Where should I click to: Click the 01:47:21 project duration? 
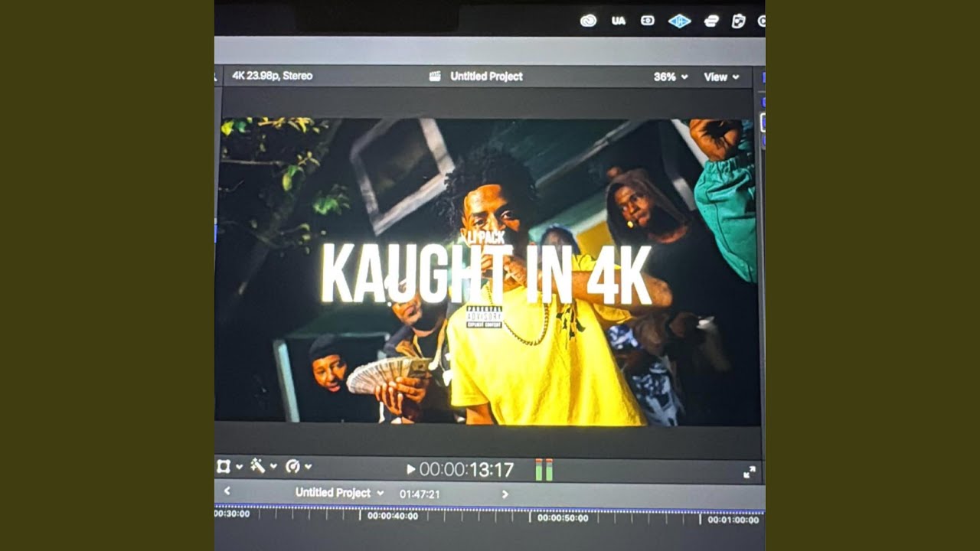coord(420,494)
